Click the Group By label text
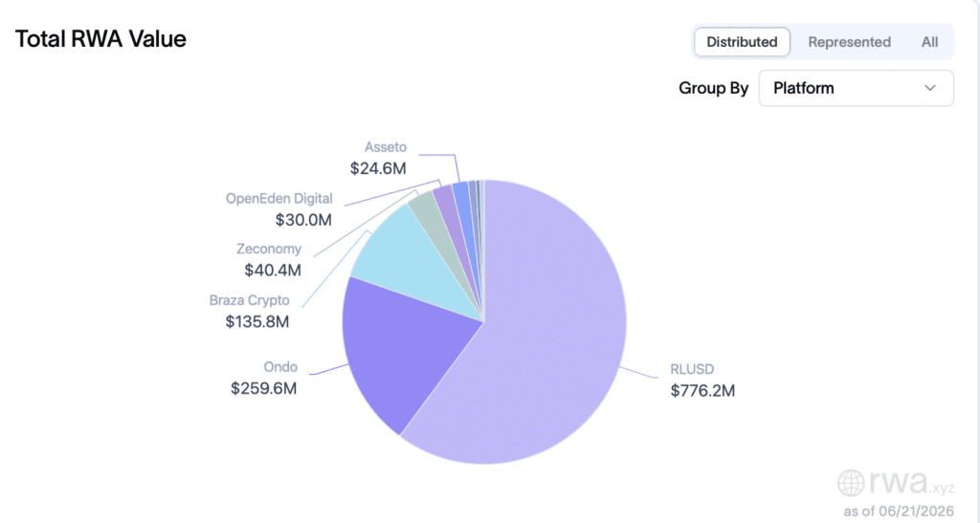This screenshot has height=523, width=980. (x=713, y=88)
